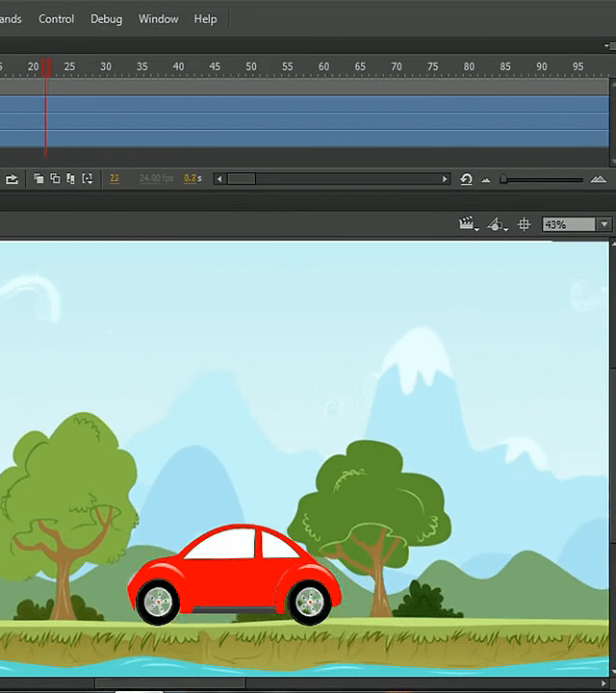Open the Debug menu
The height and width of the screenshot is (693, 616).
[106, 19]
